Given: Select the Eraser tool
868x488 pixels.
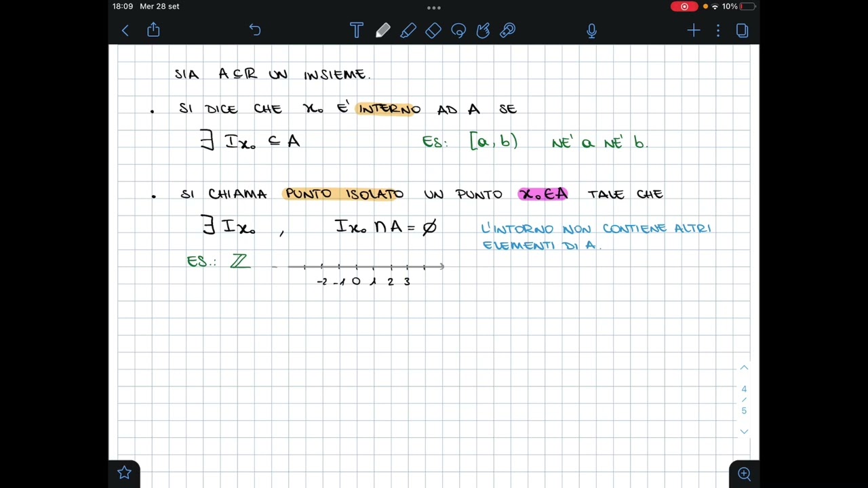Looking at the screenshot, I should [433, 30].
